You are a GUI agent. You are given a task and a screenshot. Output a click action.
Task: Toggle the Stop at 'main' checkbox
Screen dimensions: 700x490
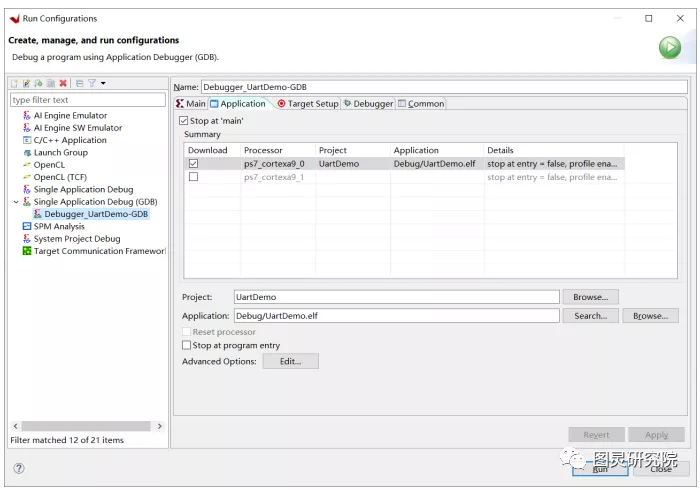click(183, 120)
